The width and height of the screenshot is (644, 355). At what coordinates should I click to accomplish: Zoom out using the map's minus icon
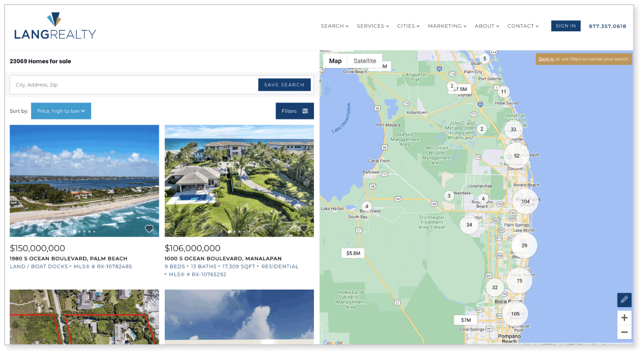click(624, 332)
